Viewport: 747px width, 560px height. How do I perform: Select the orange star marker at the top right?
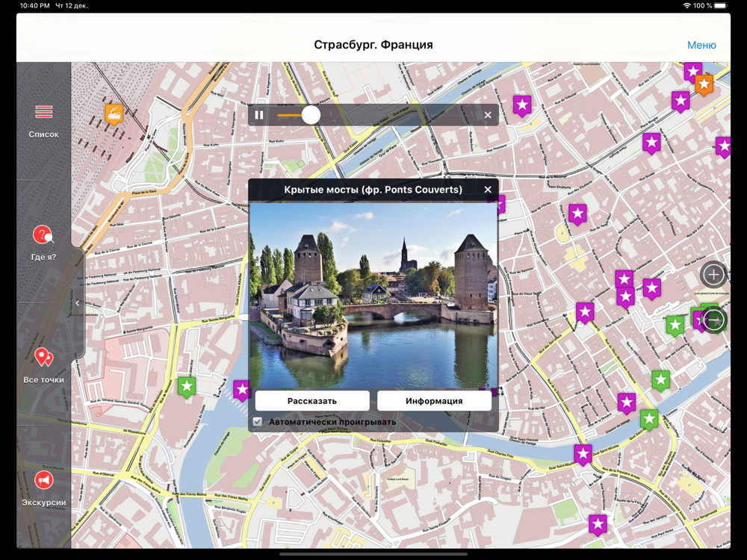[704, 85]
